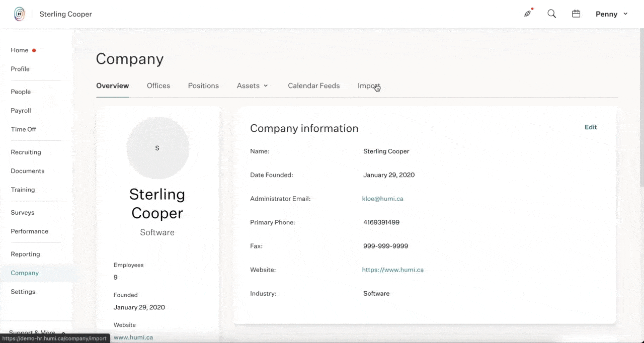Click the fax value 999-999-9999
The image size is (644, 343).
pyautogui.click(x=385, y=246)
